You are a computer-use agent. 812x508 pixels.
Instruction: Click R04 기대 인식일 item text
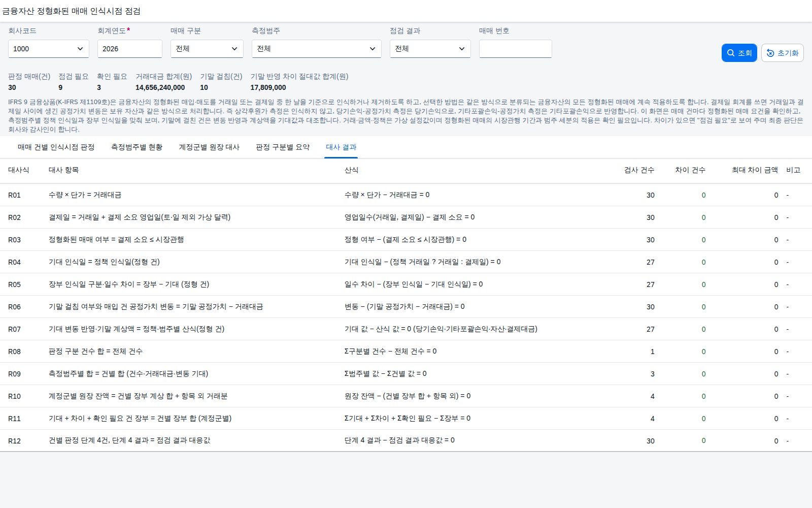click(x=104, y=262)
